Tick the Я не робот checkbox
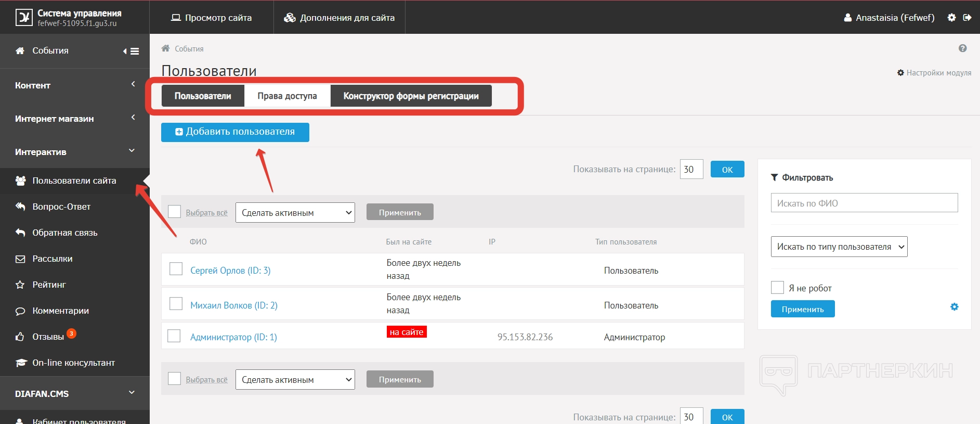The width and height of the screenshot is (980, 424). pos(777,288)
